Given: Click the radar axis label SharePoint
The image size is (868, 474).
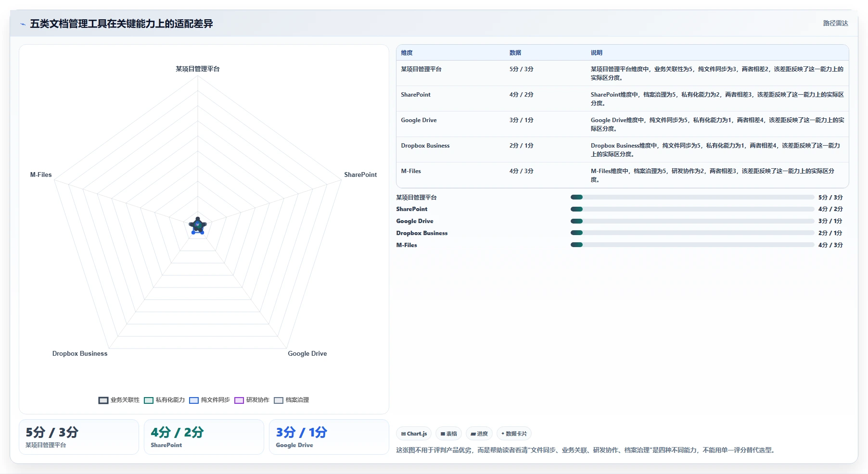Looking at the screenshot, I should coord(360,175).
